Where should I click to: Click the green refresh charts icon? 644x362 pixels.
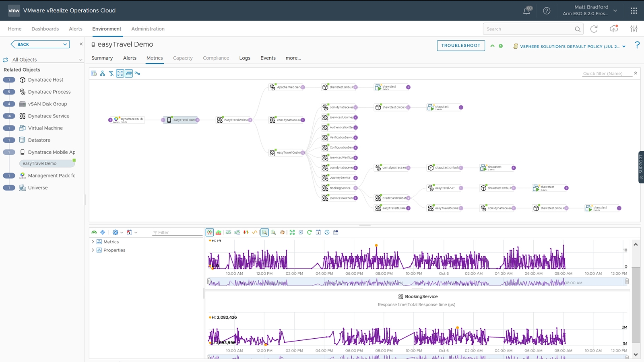click(310, 232)
